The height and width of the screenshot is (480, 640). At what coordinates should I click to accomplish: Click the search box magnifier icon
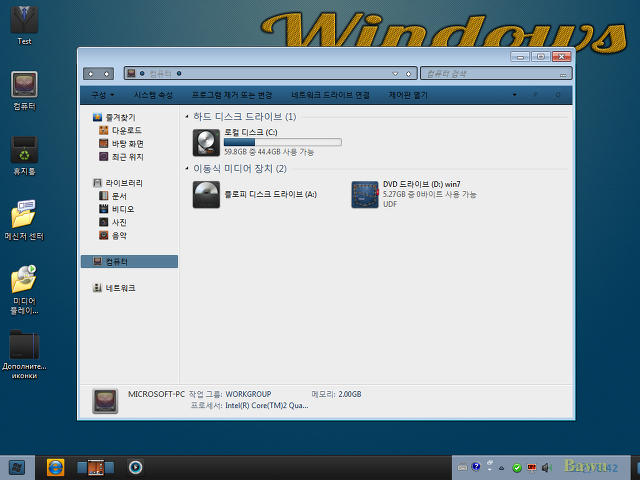[x=563, y=74]
